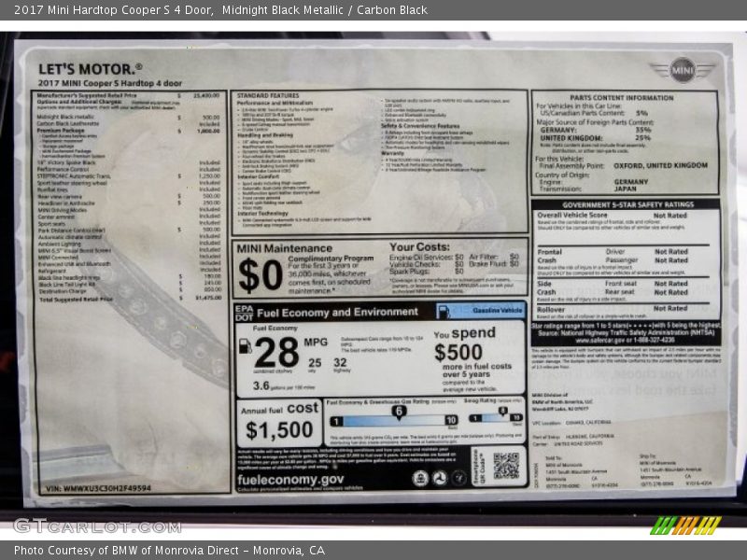This screenshot has width=747, height=560.
Task: Click the 'Engine Oil Services: $0' line
Action: pyautogui.click(x=427, y=258)
